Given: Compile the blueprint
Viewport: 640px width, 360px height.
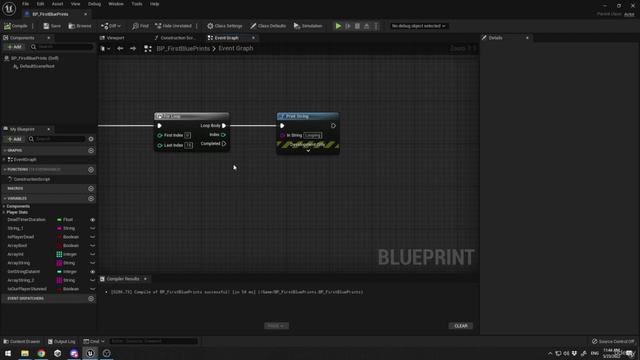Looking at the screenshot, I should (16, 26).
